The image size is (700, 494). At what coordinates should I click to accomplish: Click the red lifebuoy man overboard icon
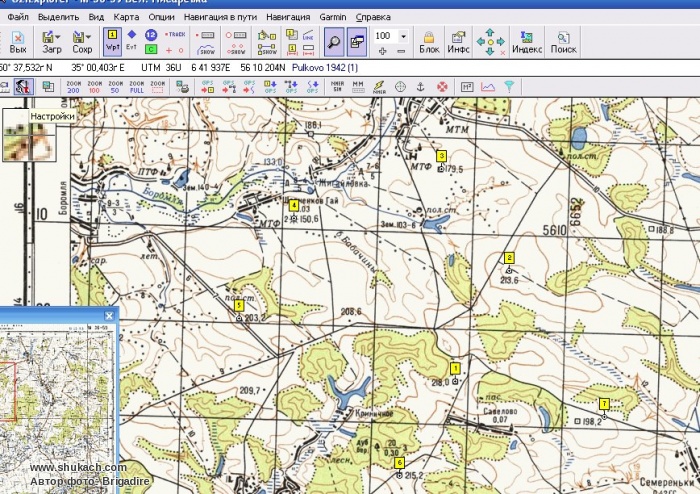442,87
